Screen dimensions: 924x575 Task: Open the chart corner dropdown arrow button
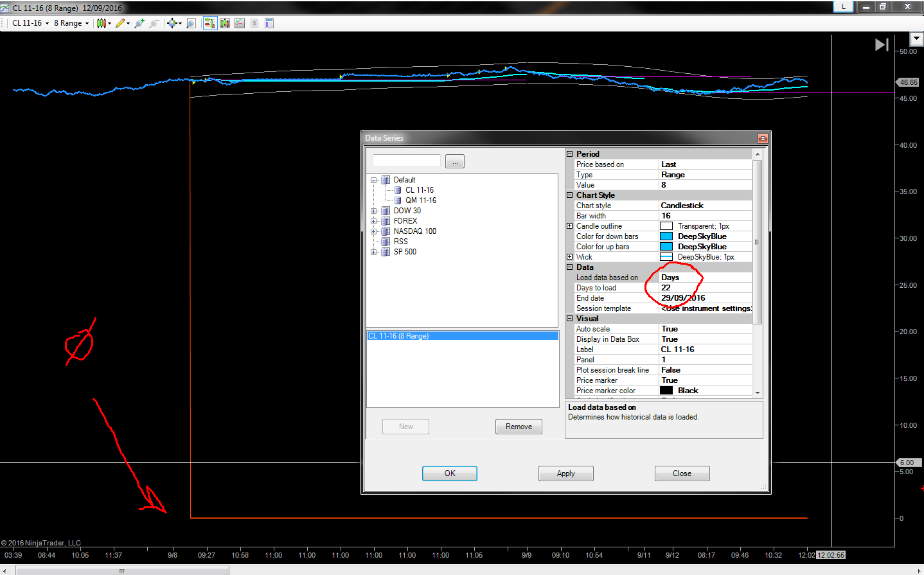[x=917, y=39]
